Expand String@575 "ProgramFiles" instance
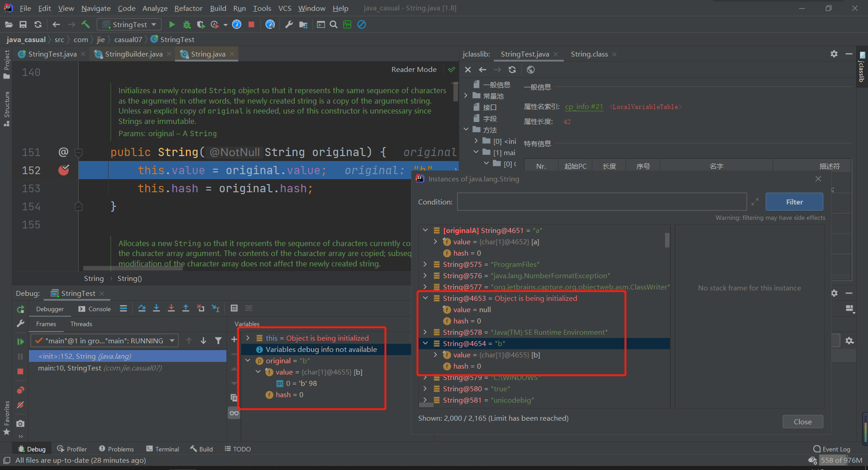868x470 pixels. (425, 264)
